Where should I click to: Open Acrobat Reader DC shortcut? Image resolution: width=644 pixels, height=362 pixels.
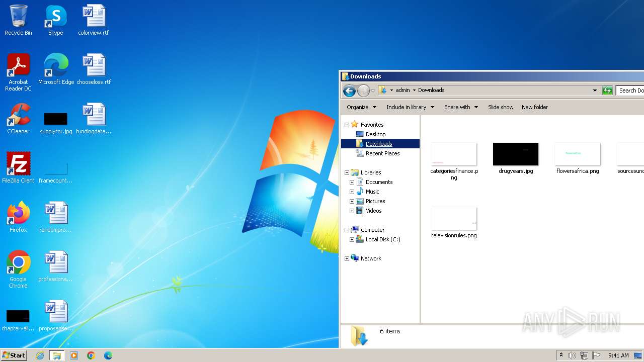point(18,72)
